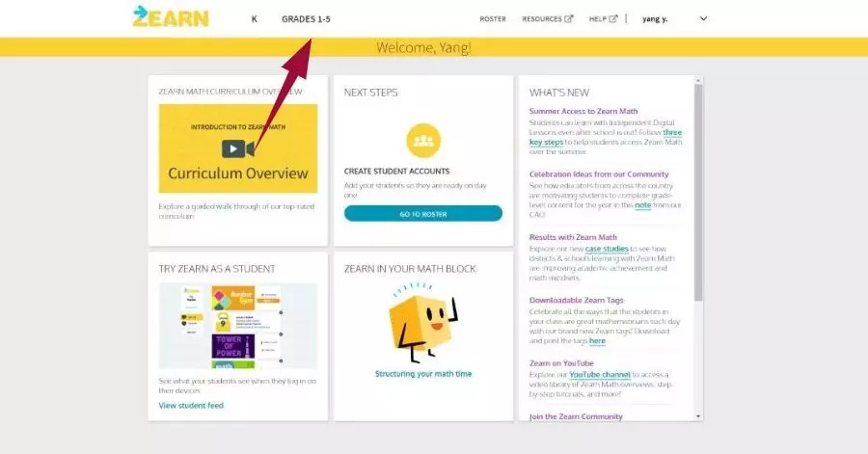The width and height of the screenshot is (868, 454).
Task: Click the What's New panel title
Action: (x=559, y=93)
